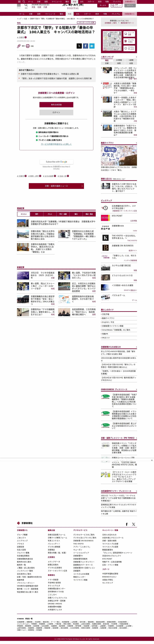Open スタンダードプラン記事 badge

click(x=86, y=22)
